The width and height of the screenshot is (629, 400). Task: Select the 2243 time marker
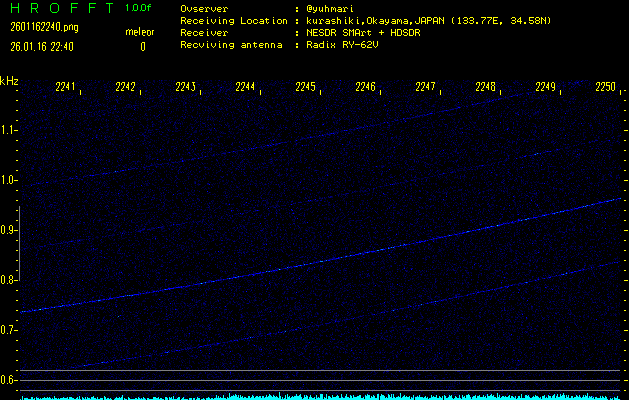pyautogui.click(x=186, y=87)
